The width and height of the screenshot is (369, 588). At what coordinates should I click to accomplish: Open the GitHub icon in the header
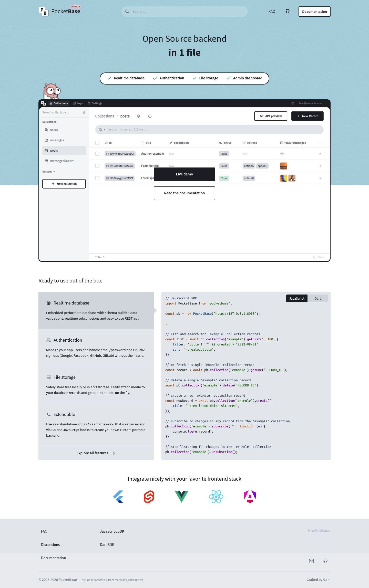[x=288, y=12]
